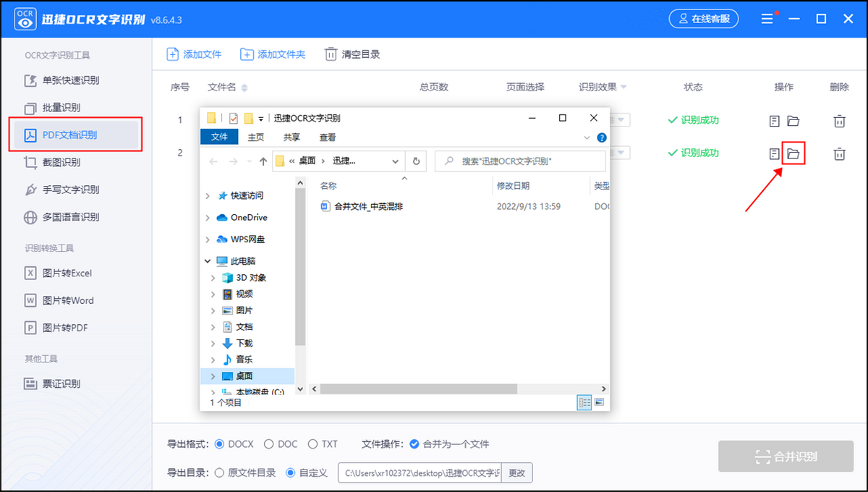Open the OCR app hamburger menu

(767, 20)
